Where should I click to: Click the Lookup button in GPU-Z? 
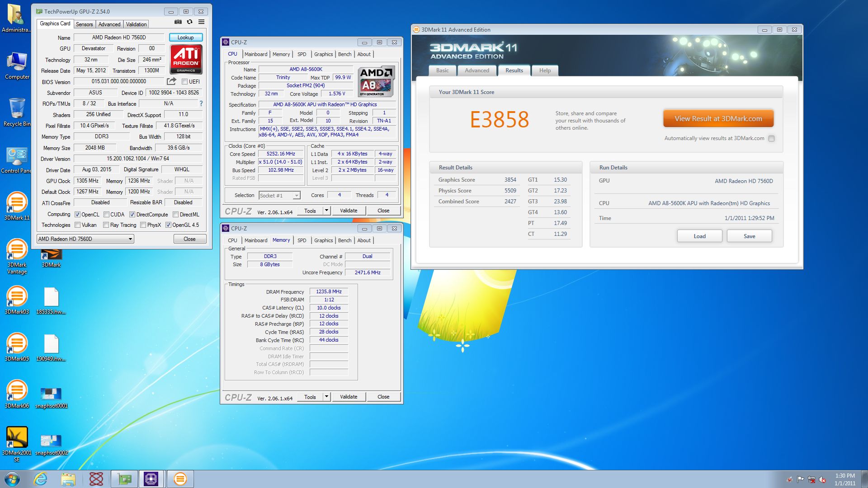click(185, 38)
